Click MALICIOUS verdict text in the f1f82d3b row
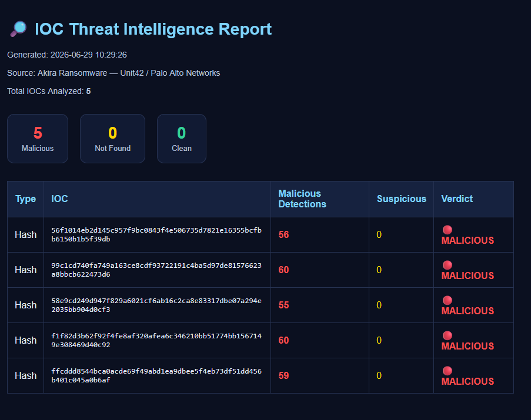This screenshot has height=420, width=531. point(467,346)
